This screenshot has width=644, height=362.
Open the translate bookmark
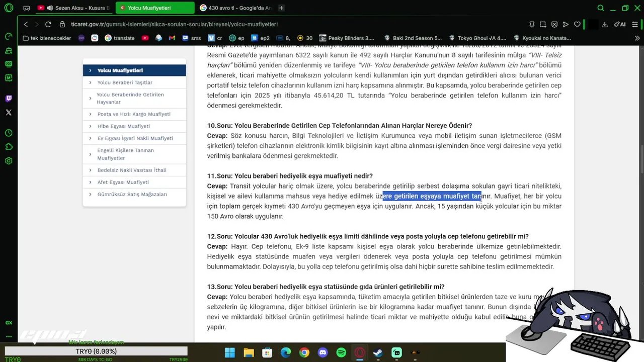[x=120, y=38]
